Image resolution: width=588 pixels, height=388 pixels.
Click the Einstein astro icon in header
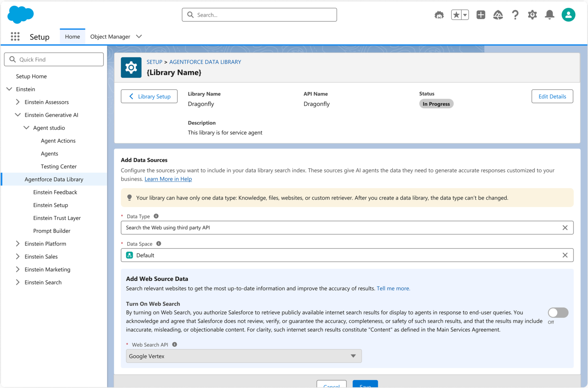(x=439, y=15)
